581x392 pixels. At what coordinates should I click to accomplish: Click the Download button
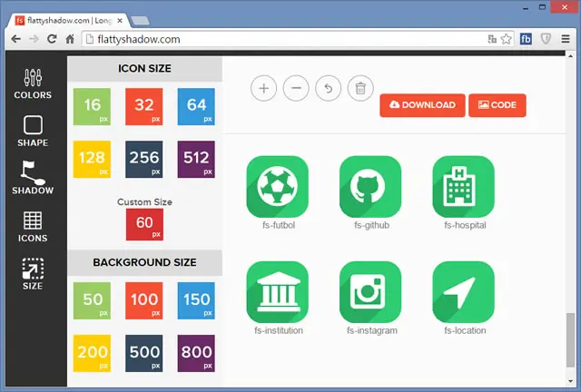(x=422, y=105)
